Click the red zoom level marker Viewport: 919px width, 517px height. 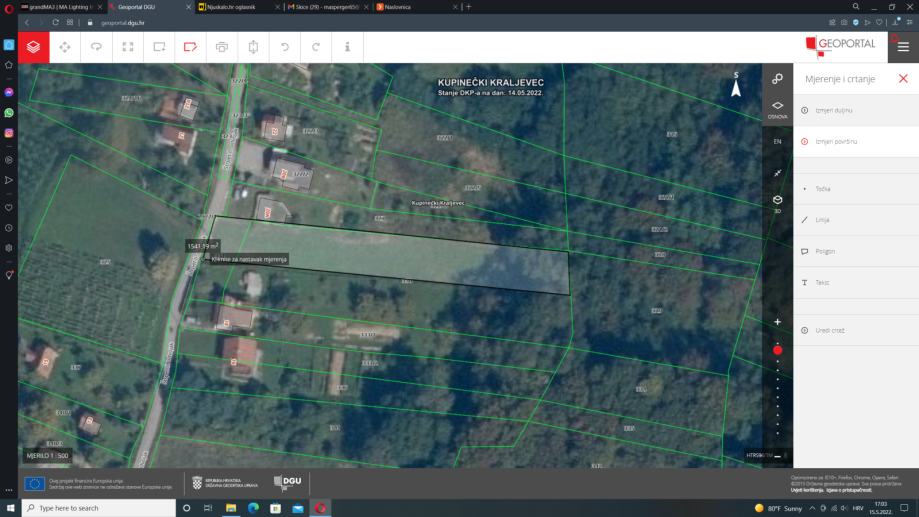point(777,350)
